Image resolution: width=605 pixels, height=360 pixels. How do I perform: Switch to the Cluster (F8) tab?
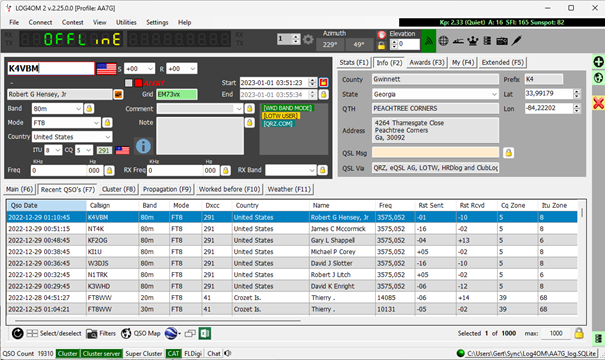click(118, 189)
